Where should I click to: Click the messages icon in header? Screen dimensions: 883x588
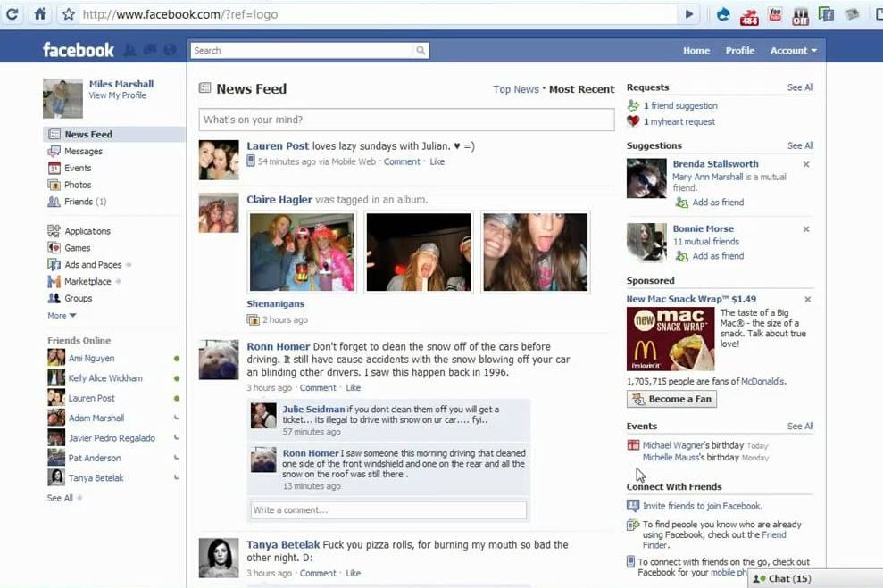(x=150, y=50)
